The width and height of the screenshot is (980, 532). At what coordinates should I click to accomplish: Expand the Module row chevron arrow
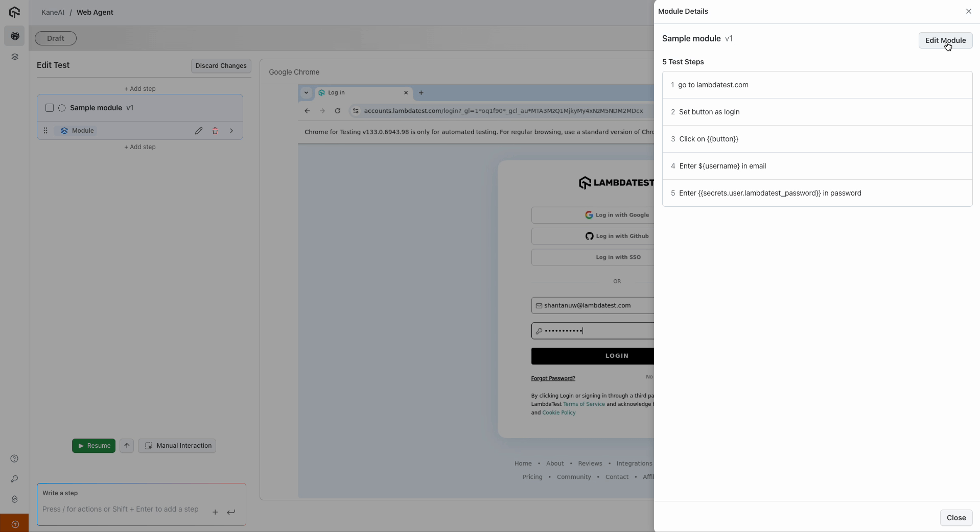(231, 131)
